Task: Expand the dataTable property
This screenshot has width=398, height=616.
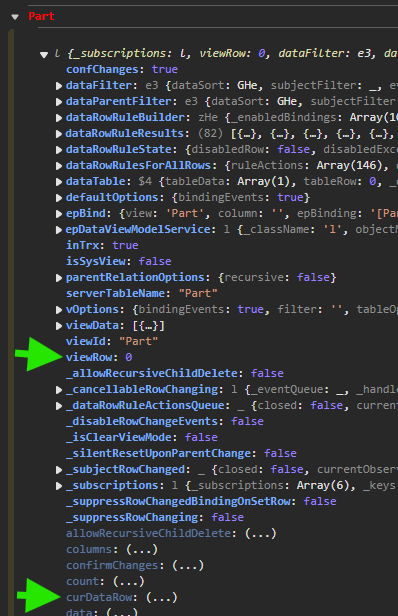Action: point(59,182)
